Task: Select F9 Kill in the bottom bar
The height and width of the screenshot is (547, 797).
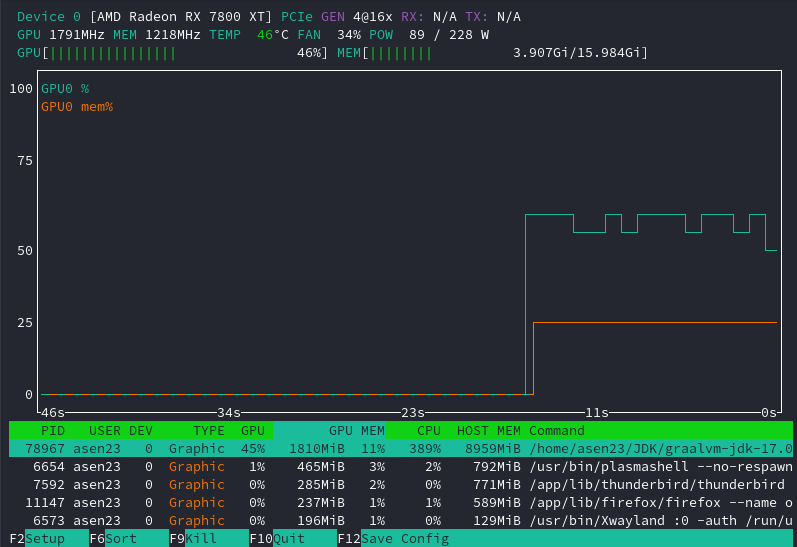Action: coord(209,538)
